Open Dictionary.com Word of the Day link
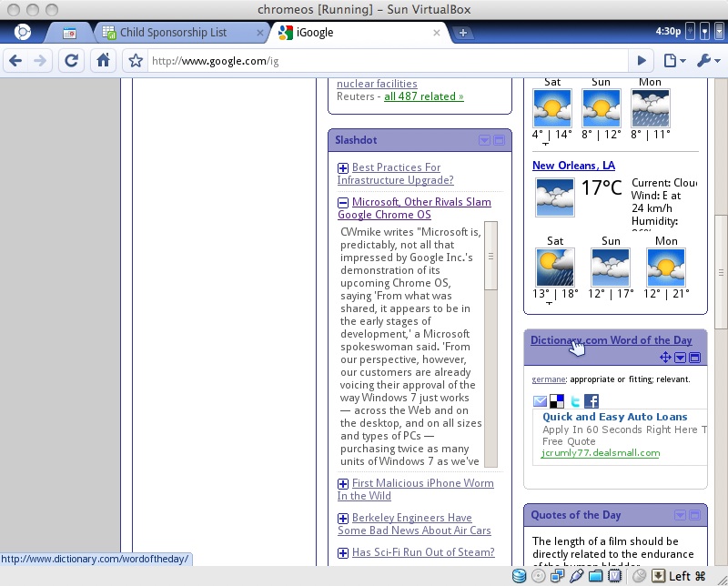This screenshot has width=728, height=586. tap(611, 340)
